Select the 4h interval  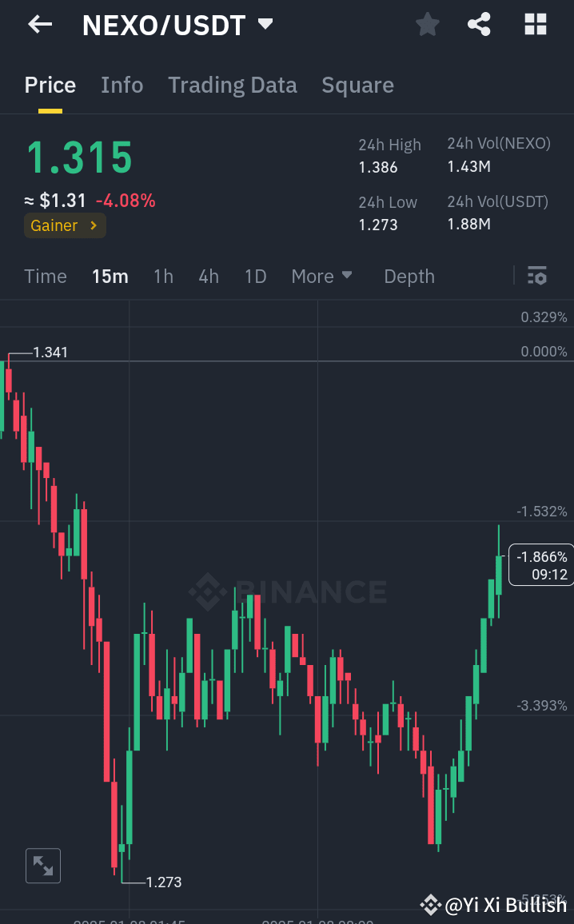[209, 276]
